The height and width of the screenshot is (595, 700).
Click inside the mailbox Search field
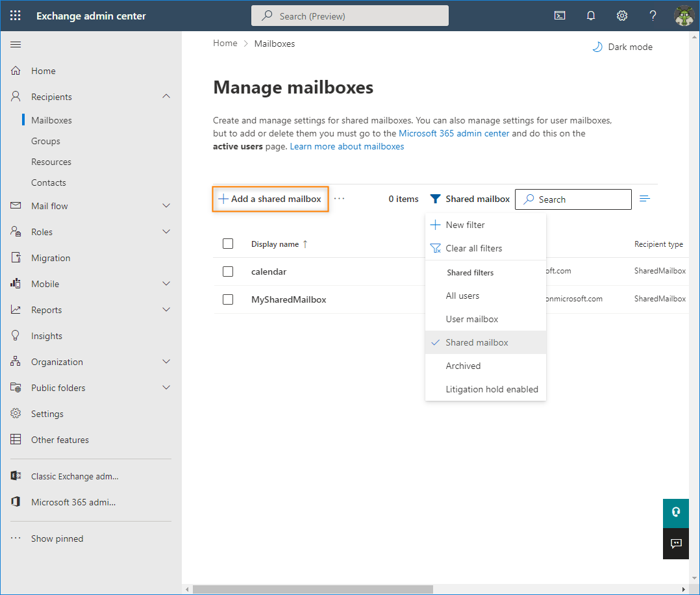coord(578,199)
